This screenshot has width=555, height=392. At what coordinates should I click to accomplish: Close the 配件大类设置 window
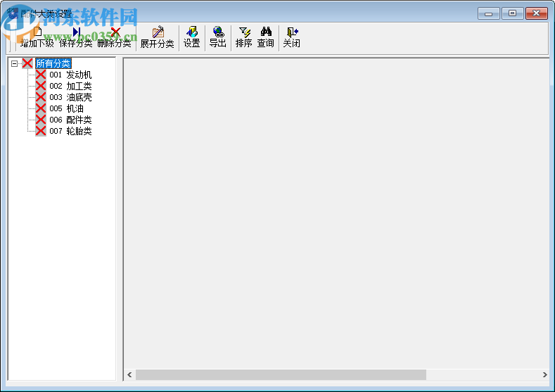tap(537, 13)
